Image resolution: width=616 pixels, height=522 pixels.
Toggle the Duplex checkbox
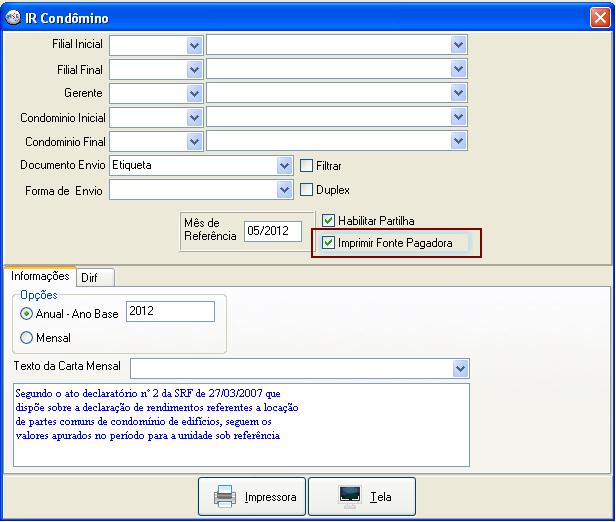tap(308, 189)
